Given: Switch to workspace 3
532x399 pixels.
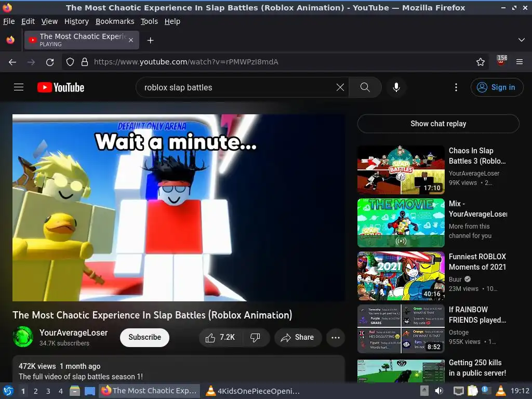Looking at the screenshot, I should pyautogui.click(x=48, y=391).
